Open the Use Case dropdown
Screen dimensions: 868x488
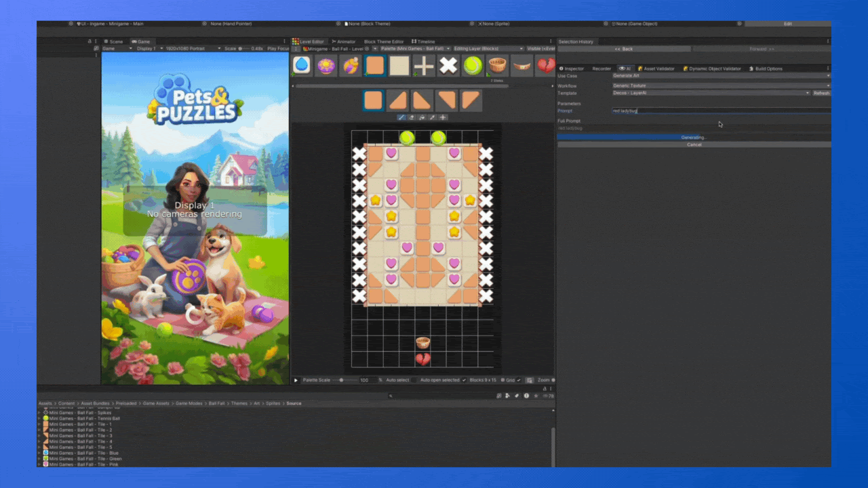(720, 76)
